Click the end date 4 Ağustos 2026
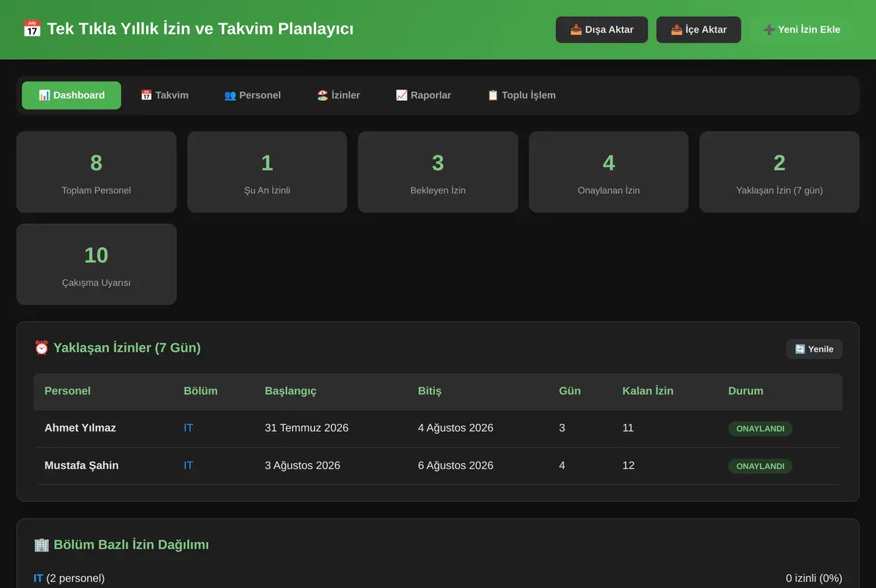 456,428
